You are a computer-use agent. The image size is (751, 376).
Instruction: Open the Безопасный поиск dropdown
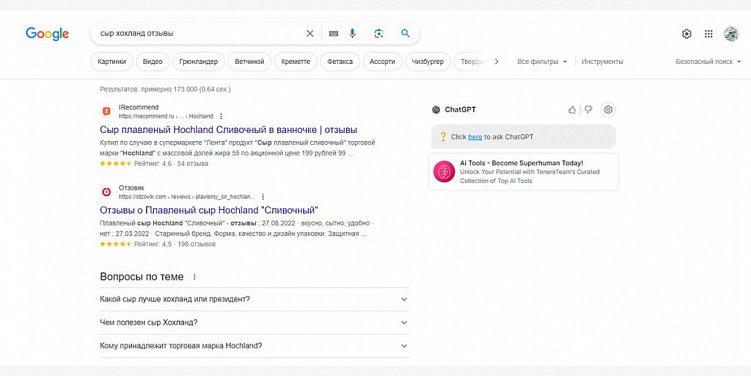tap(708, 62)
